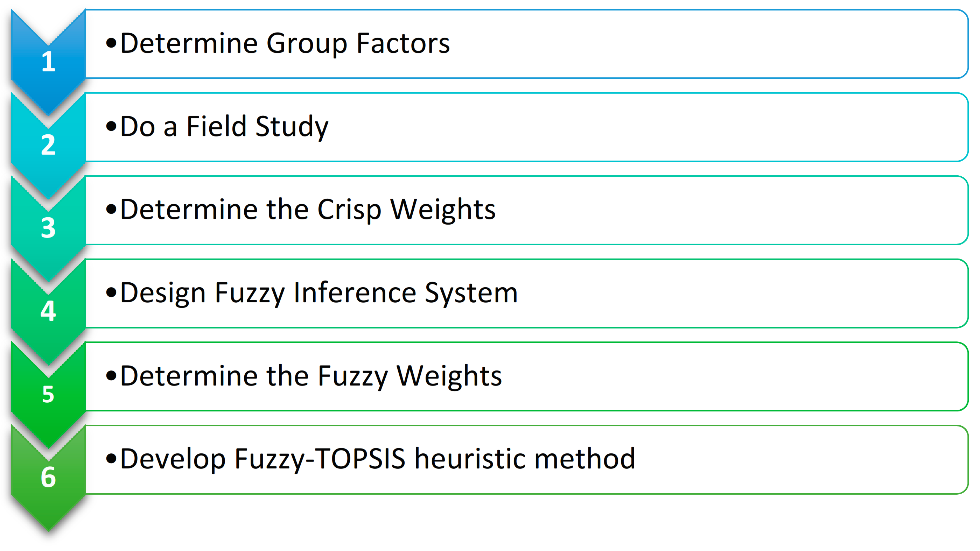Viewport: 980px width, 551px height.
Task: Click the word 'Fuzzy-TOPSIS' in step 6
Action: [320, 459]
